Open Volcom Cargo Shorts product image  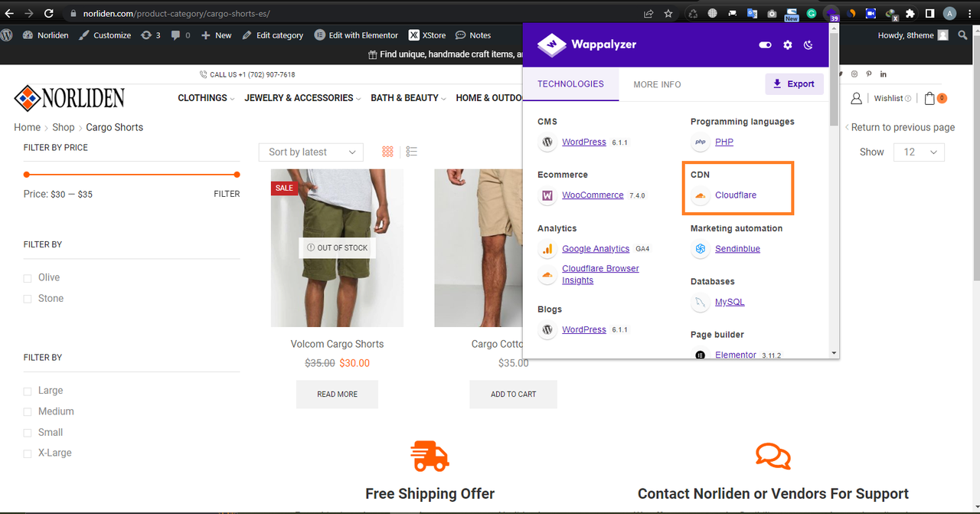coord(337,248)
